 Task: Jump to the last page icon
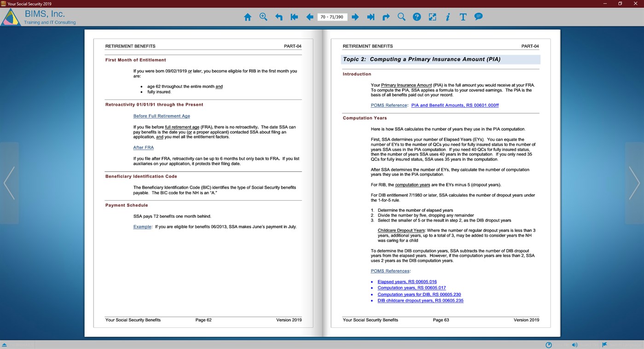(x=371, y=17)
